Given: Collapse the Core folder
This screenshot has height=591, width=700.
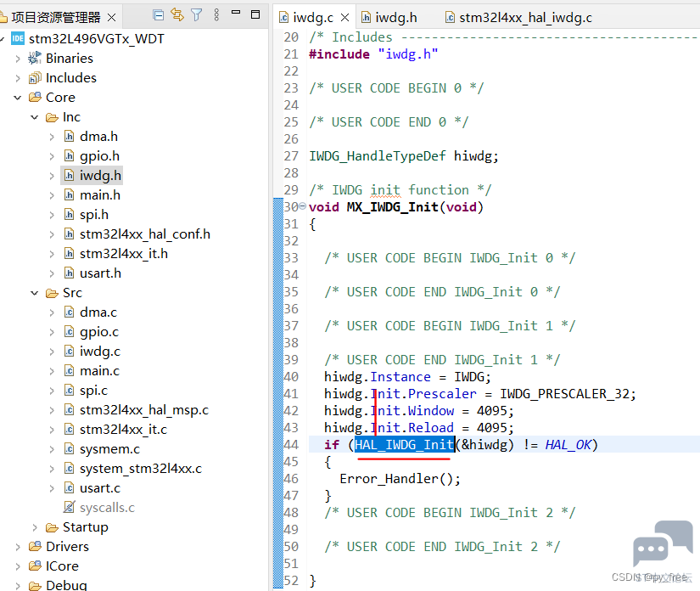Looking at the screenshot, I should click(18, 98).
